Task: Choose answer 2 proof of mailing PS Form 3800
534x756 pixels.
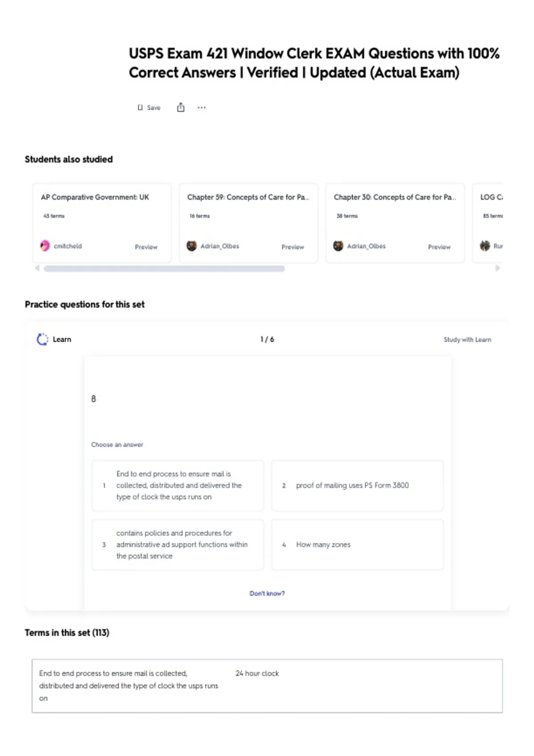Action: pyautogui.click(x=357, y=486)
